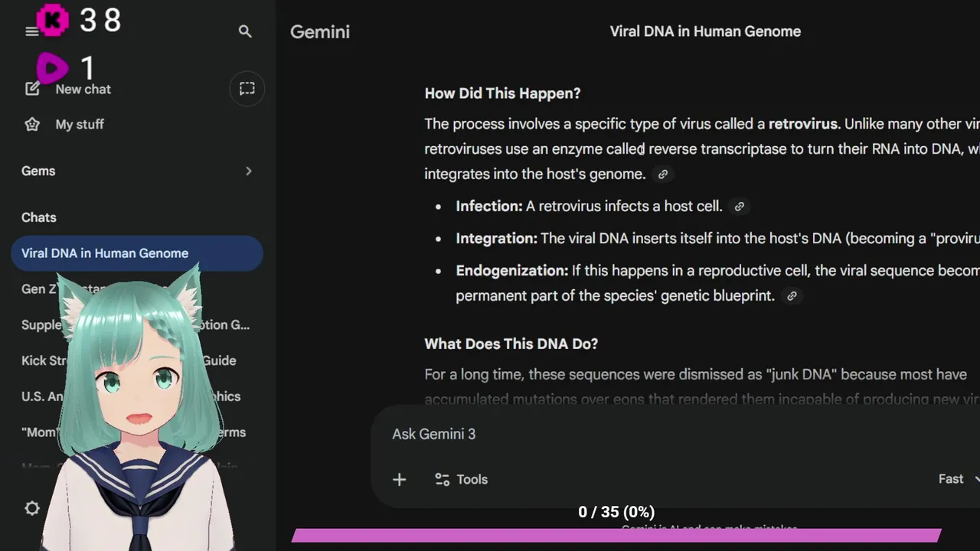The width and height of the screenshot is (980, 551).
Task: Open the settings gear icon
Action: point(32,508)
